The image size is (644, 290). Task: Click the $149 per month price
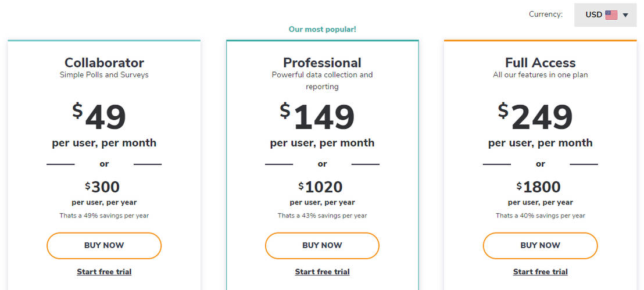point(317,117)
